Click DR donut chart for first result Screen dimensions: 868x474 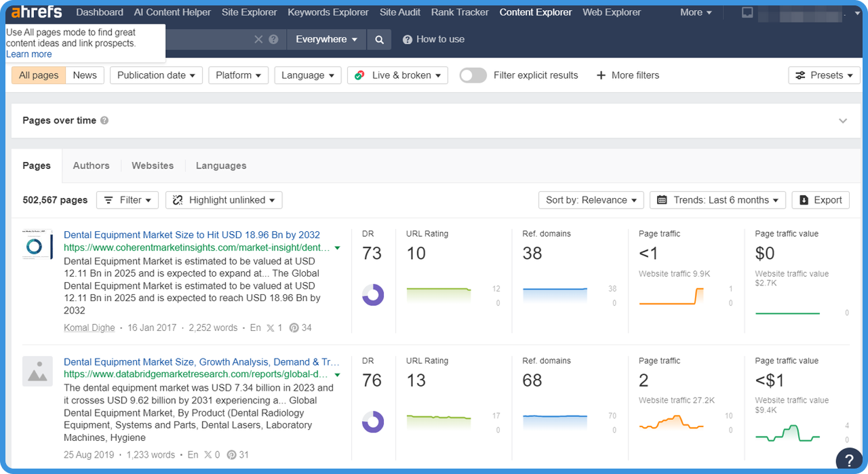coord(372,295)
